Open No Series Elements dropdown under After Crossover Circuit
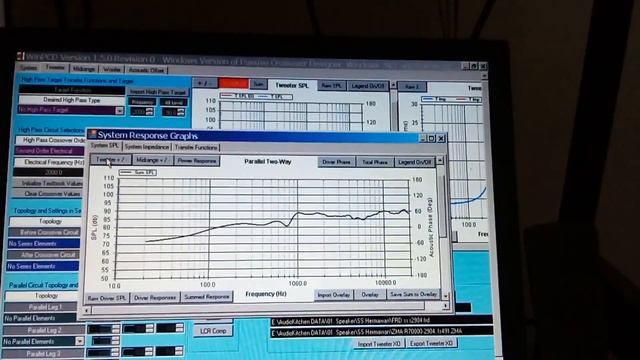 coord(43,266)
